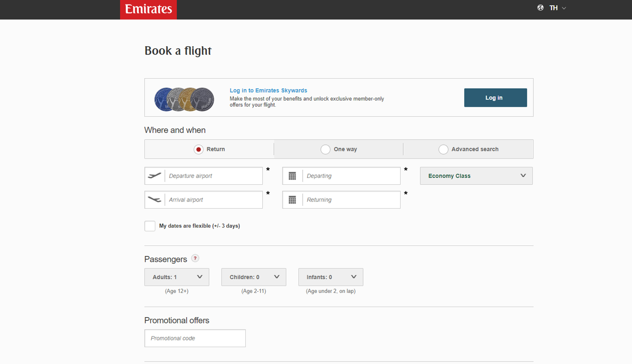Screen dimensions: 632x364
Task: Open the Returning calendar icon
Action: 292,200
